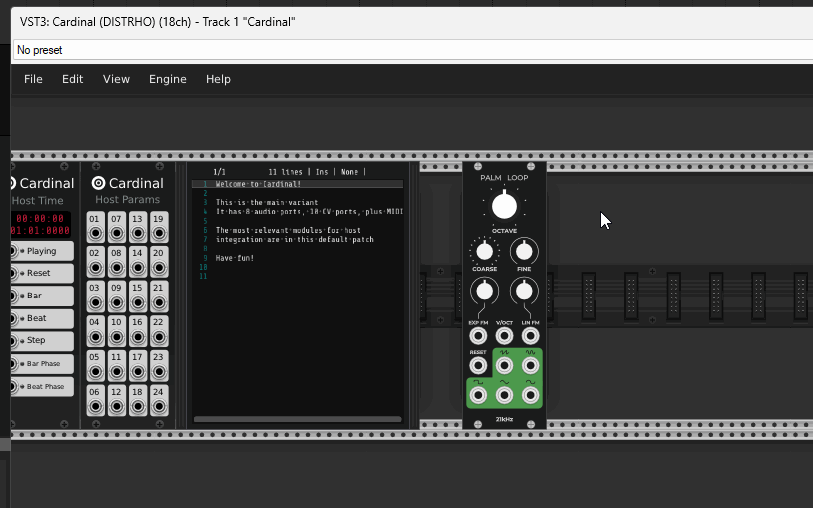
Task: Open the Edit menu
Action: [73, 79]
